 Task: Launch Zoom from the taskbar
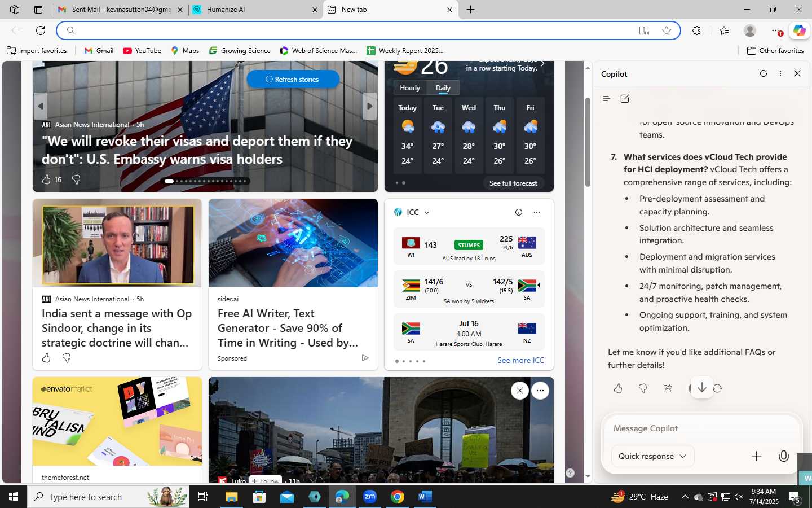pyautogui.click(x=370, y=497)
